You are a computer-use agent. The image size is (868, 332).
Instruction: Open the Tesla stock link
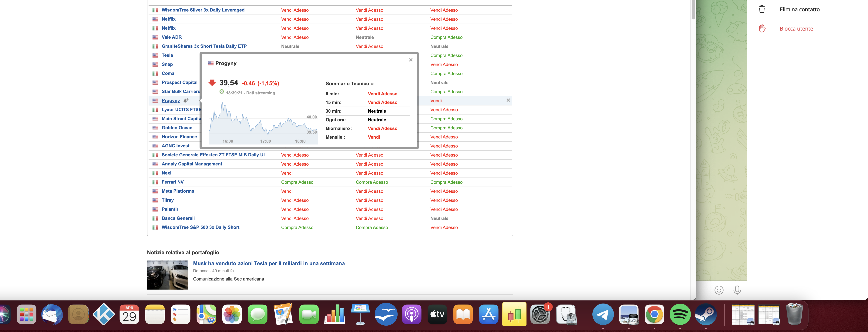167,55
